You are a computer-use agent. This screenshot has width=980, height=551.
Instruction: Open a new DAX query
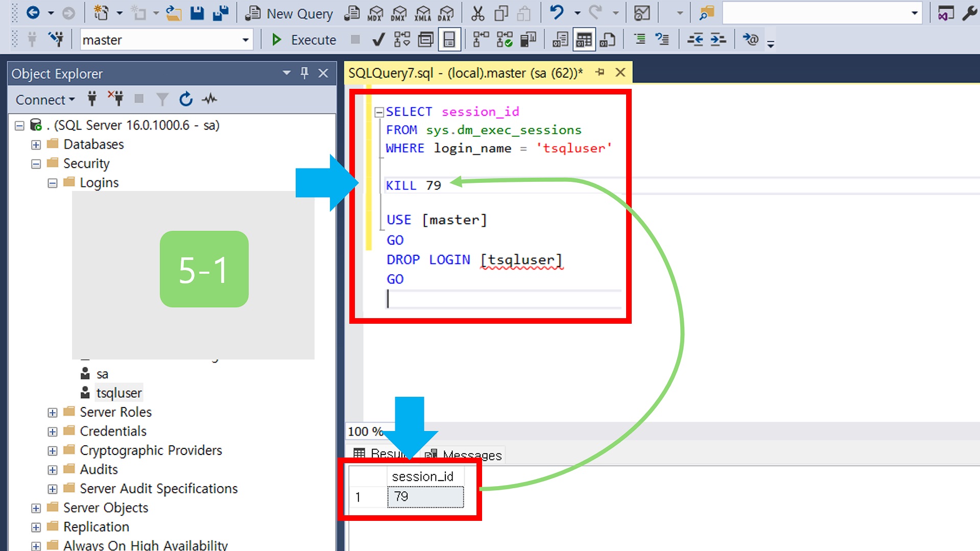[446, 13]
